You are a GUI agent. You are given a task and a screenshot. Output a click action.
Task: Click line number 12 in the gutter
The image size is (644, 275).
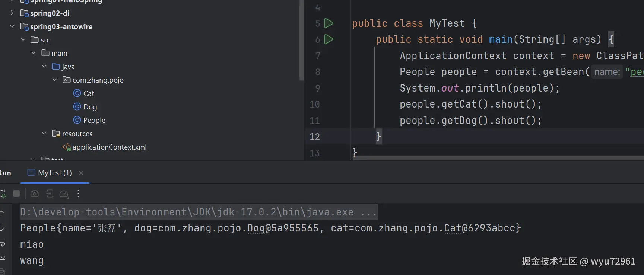[315, 137]
